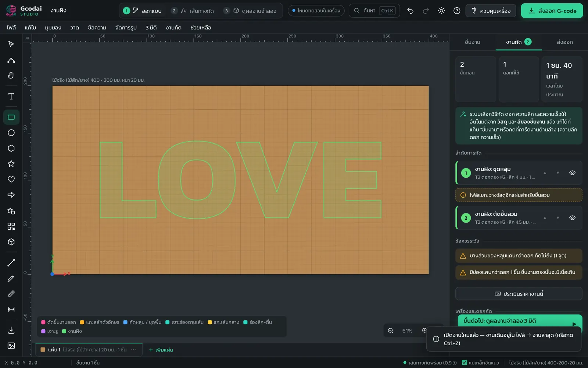Open options for แผ่น 1 sheet
This screenshot has width=588, height=368.
(x=133, y=350)
